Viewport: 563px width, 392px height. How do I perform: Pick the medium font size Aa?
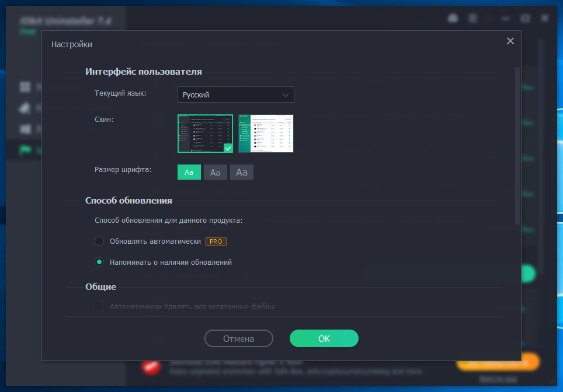(x=215, y=172)
